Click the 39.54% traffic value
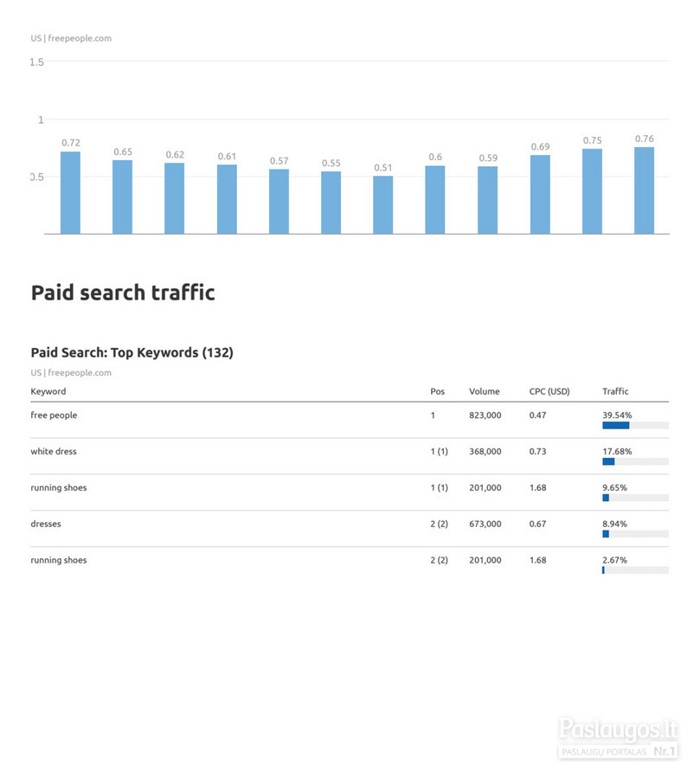The image size is (700, 779). [617, 415]
